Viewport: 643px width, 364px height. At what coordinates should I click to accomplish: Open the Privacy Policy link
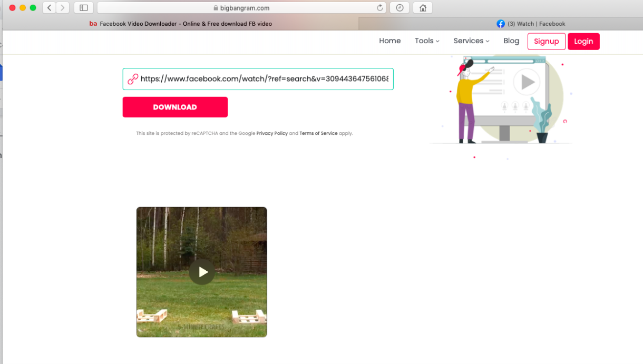[272, 133]
